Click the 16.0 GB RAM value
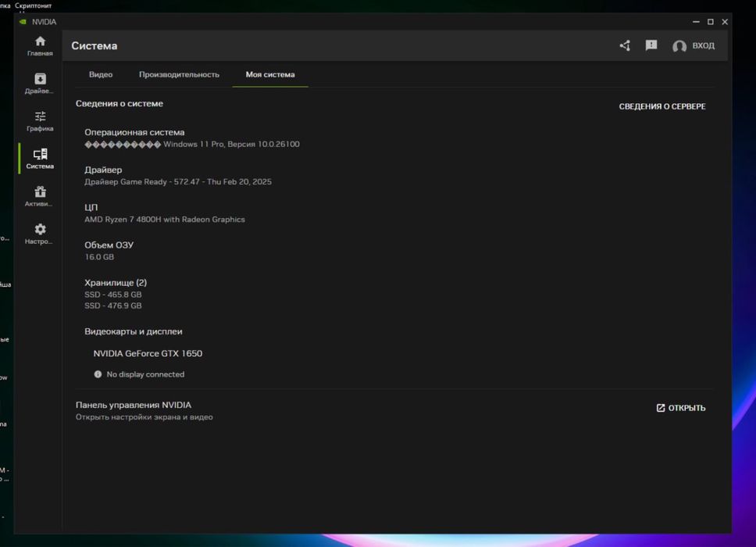 (99, 257)
